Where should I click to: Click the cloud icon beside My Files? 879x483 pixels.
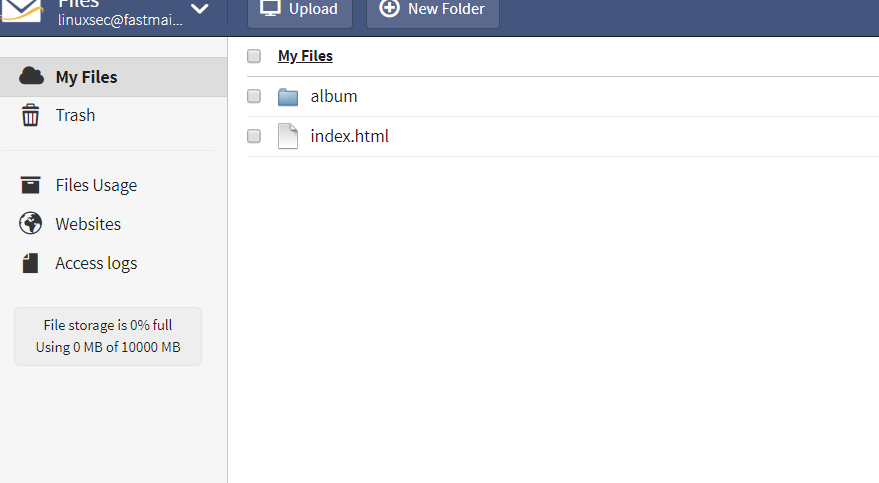click(x=31, y=76)
